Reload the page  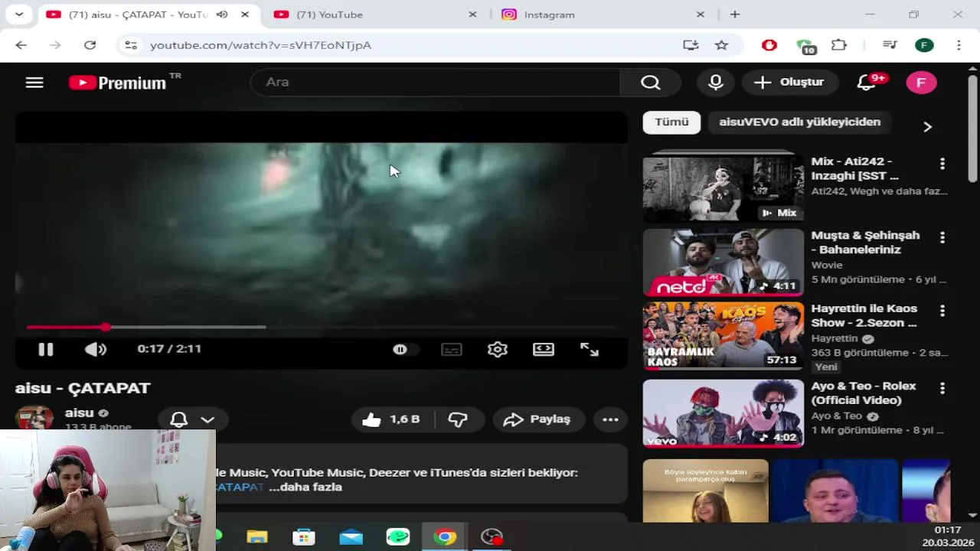point(90,45)
